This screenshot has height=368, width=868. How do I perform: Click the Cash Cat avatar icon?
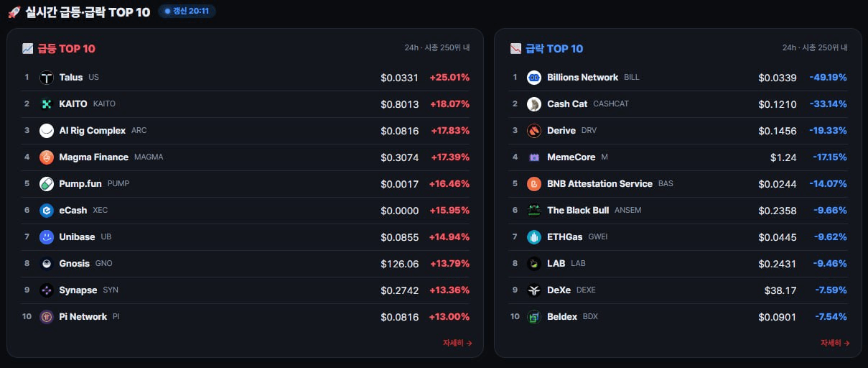coord(534,104)
